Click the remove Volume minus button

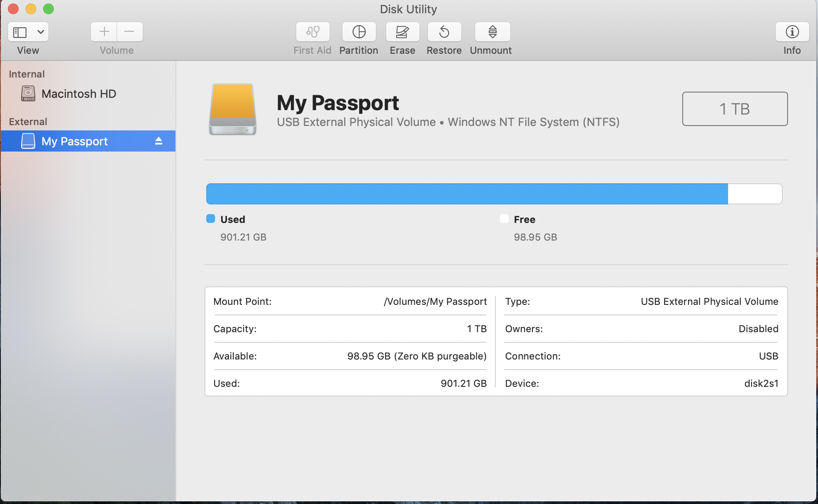[x=130, y=32]
